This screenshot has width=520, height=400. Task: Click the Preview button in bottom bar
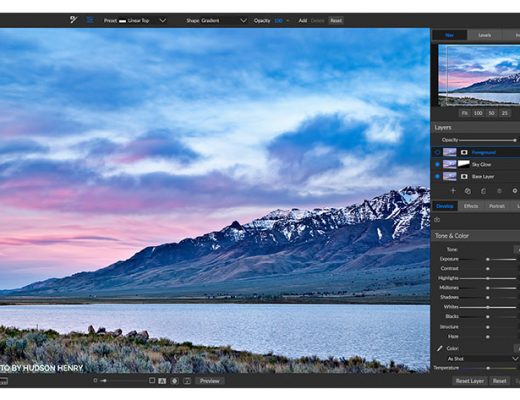tap(210, 381)
